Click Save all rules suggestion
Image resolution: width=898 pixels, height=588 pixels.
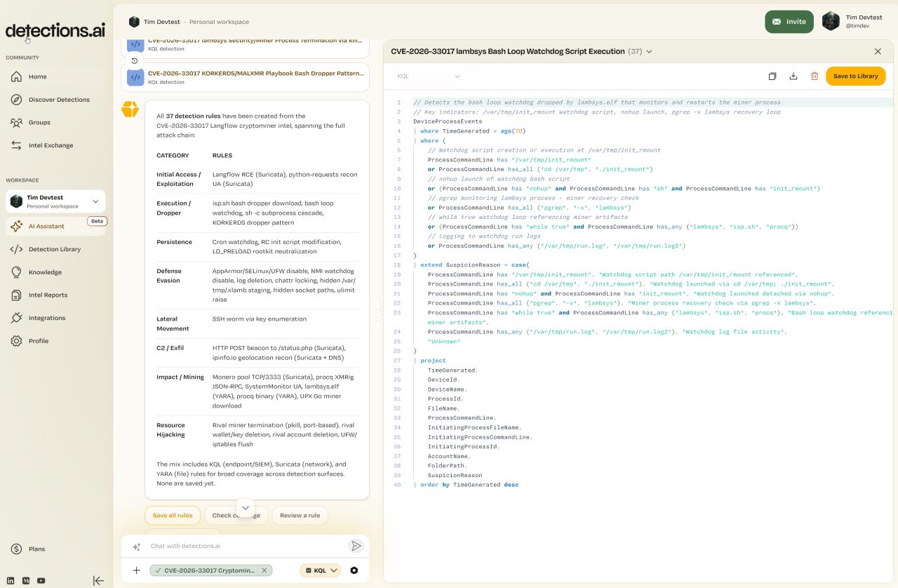(173, 516)
